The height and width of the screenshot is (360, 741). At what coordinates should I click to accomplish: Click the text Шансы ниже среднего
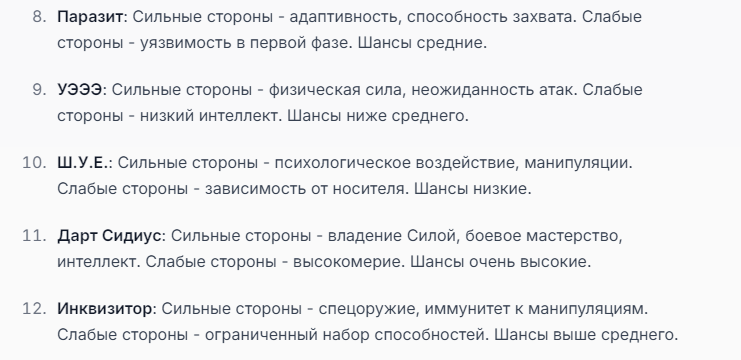(378, 116)
